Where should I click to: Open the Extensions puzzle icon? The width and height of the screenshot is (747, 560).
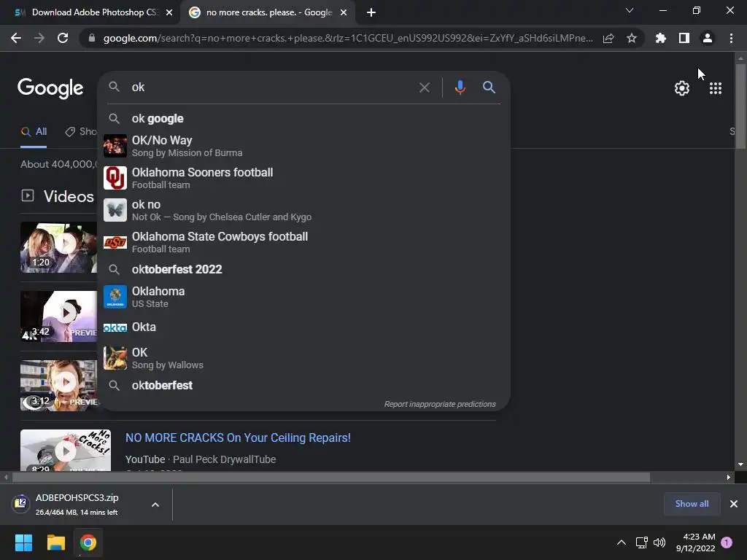click(x=660, y=38)
